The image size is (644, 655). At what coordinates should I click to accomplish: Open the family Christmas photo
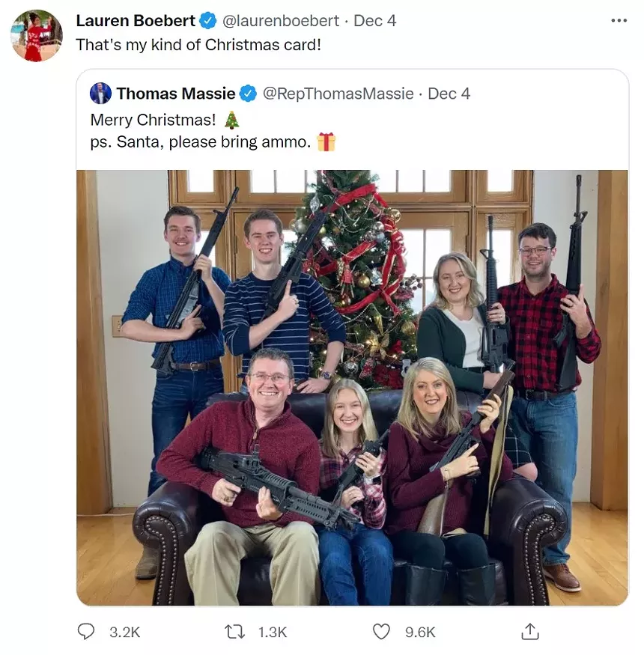pos(352,387)
